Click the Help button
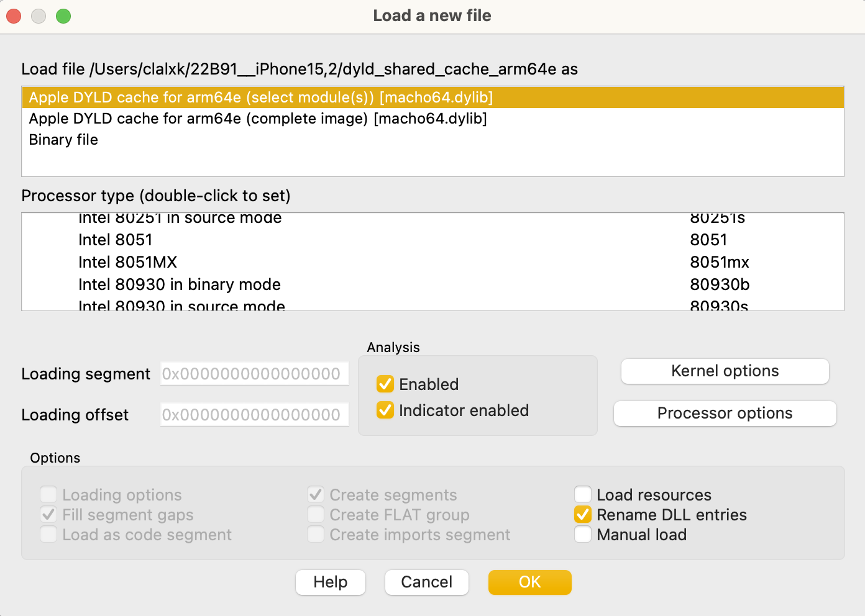Viewport: 865px width, 616px height. [x=331, y=582]
